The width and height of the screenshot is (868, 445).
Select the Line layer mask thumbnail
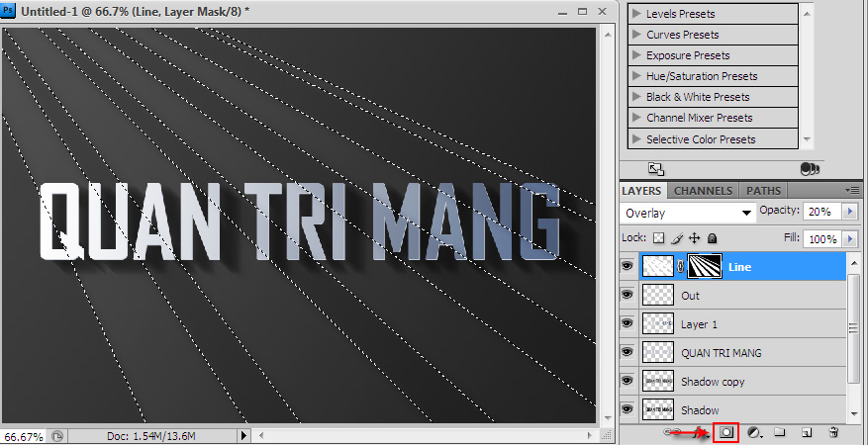point(705,266)
